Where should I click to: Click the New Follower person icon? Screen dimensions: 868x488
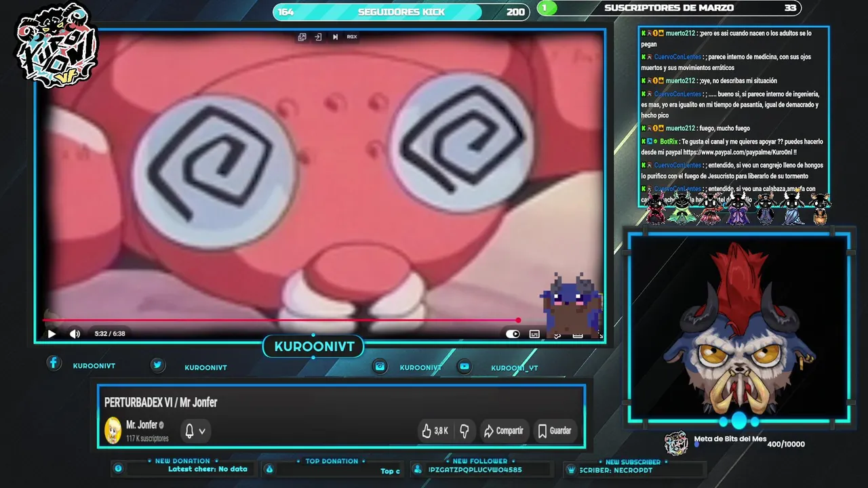click(x=417, y=468)
